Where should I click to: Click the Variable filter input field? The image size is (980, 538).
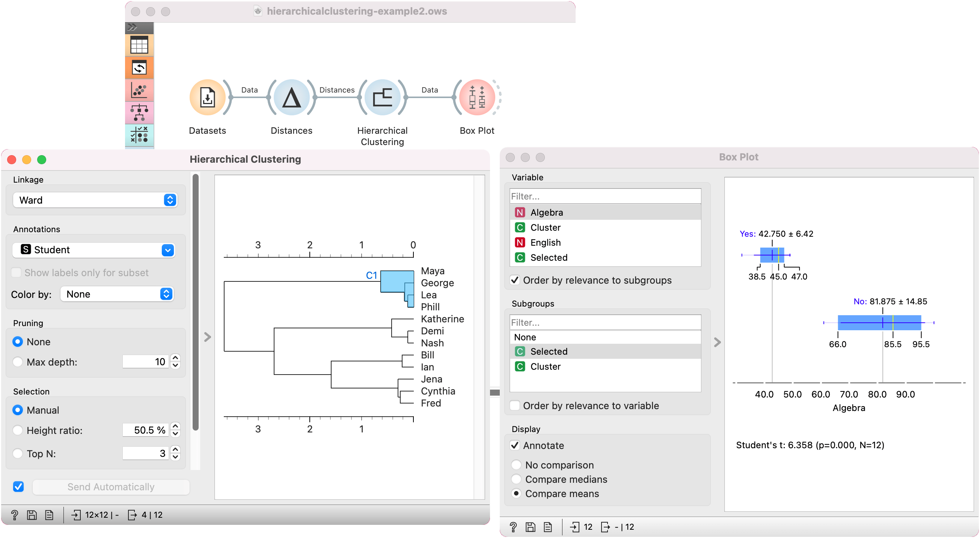pos(605,196)
